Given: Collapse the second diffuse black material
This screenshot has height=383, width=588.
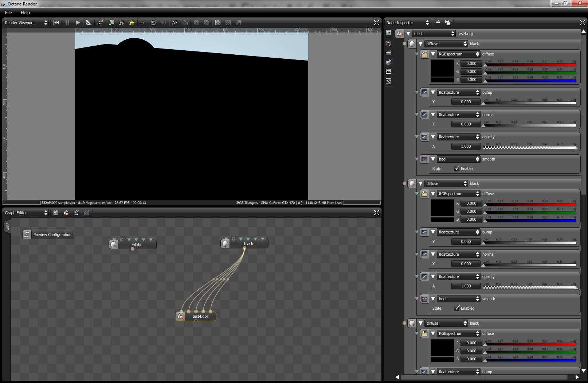Looking at the screenshot, I should click(x=421, y=183).
